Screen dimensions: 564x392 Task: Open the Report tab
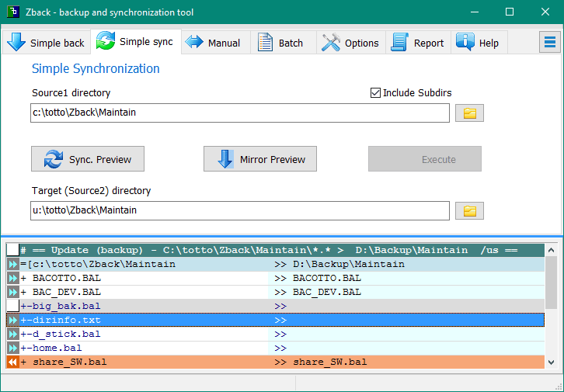418,43
